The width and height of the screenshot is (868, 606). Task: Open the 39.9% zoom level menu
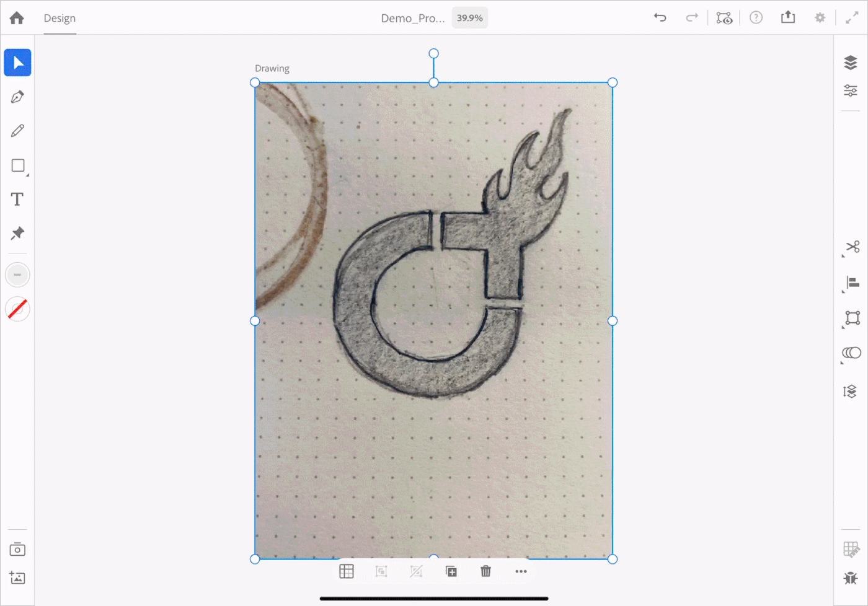469,18
